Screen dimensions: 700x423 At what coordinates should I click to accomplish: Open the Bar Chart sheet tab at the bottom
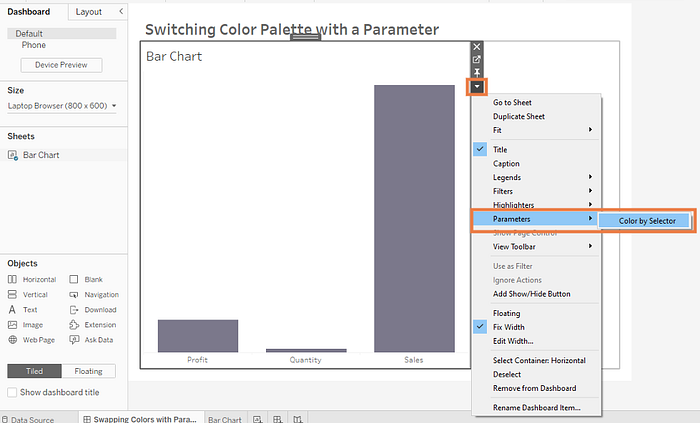tap(225, 419)
